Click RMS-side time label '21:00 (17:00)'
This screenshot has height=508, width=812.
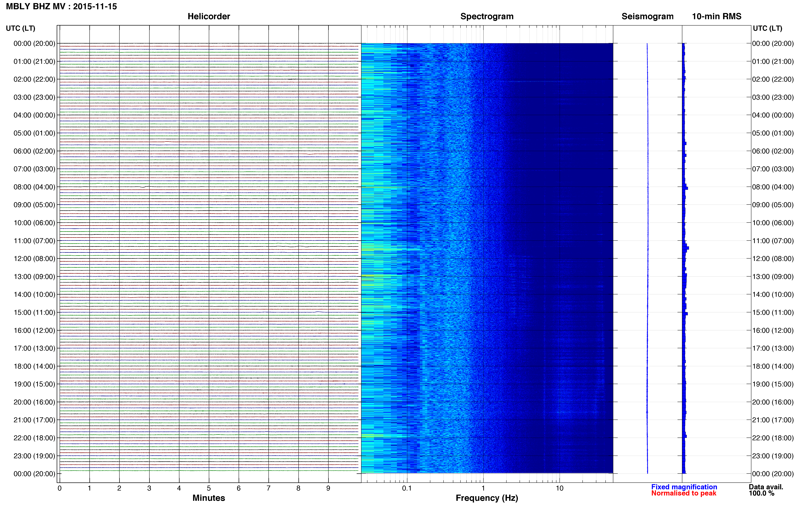[x=773, y=420]
